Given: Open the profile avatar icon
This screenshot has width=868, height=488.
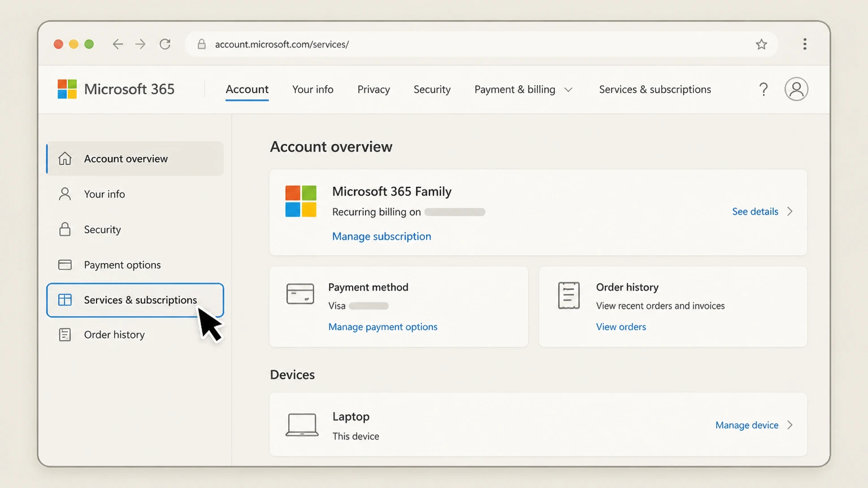Looking at the screenshot, I should click(x=796, y=89).
